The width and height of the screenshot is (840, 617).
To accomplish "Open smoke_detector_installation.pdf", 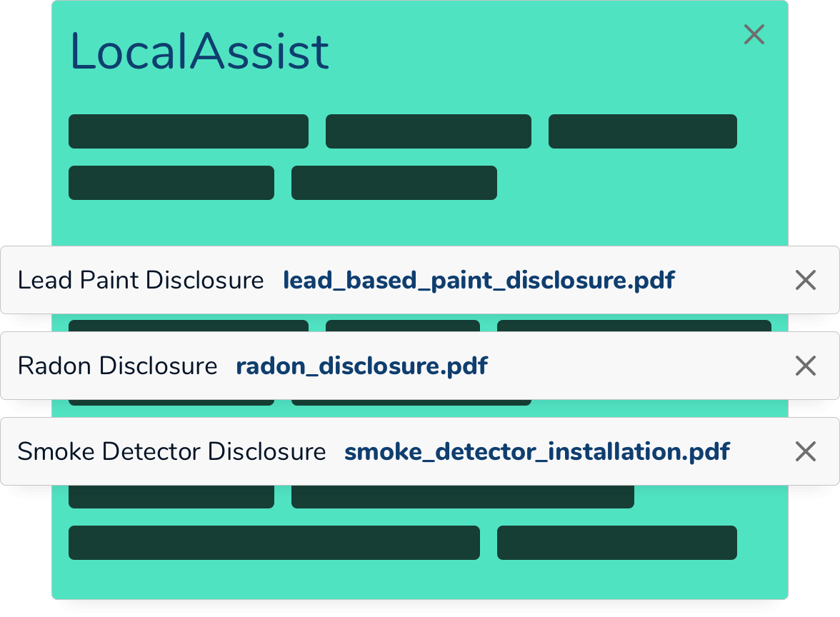I will click(536, 451).
